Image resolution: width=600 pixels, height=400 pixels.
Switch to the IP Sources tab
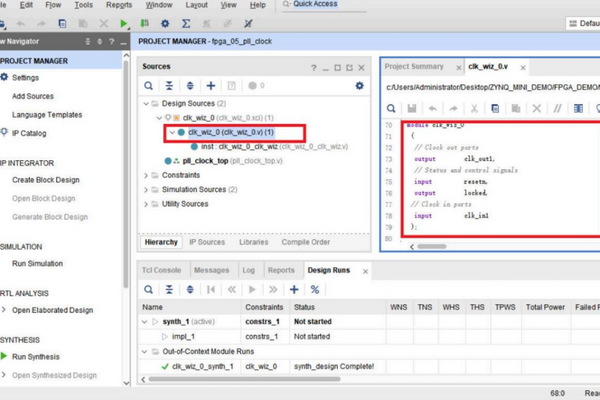tap(207, 242)
